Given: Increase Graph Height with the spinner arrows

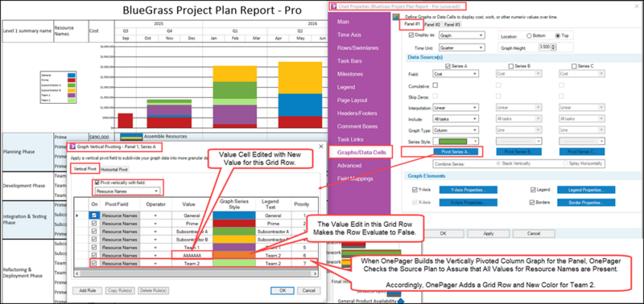Looking at the screenshot, I should 554,46.
